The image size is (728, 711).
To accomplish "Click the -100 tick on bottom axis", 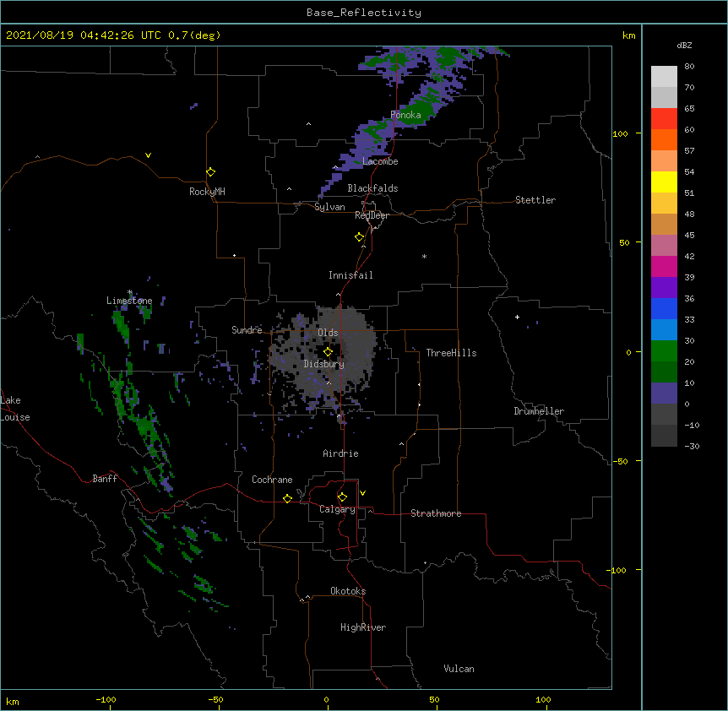I will (106, 699).
